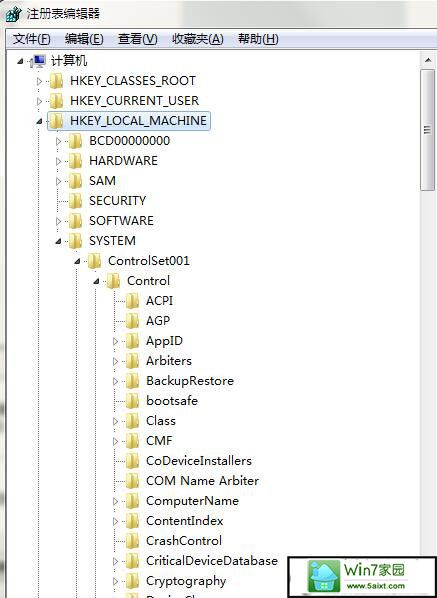
Task: Expand the BackupRestore key
Action: click(x=116, y=381)
